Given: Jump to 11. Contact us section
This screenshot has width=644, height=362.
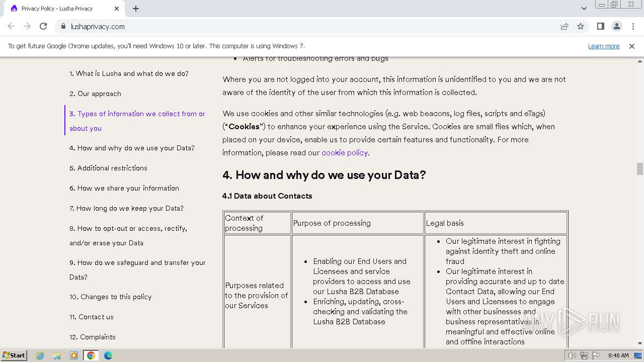Looking at the screenshot, I should click(92, 317).
